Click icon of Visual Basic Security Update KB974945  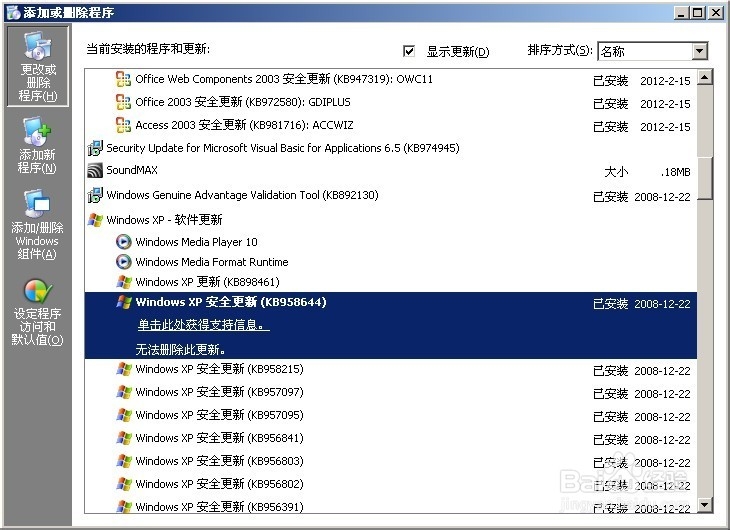click(95, 148)
